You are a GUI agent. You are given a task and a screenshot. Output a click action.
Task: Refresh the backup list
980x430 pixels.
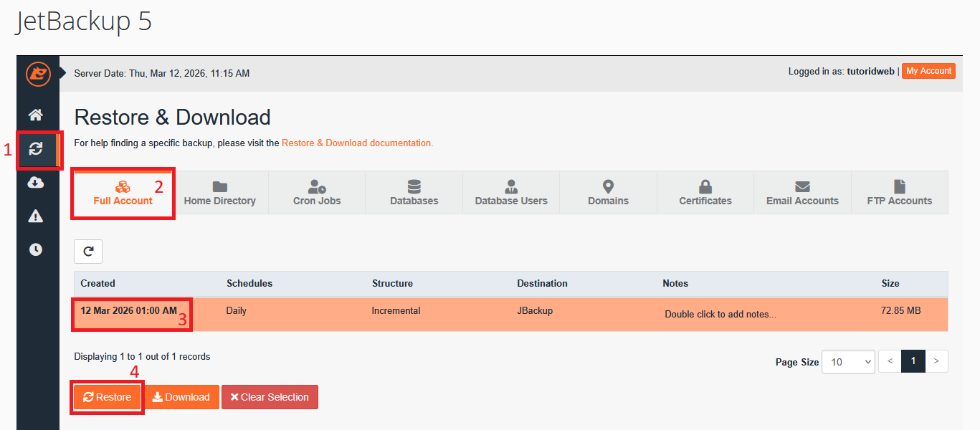pos(87,251)
